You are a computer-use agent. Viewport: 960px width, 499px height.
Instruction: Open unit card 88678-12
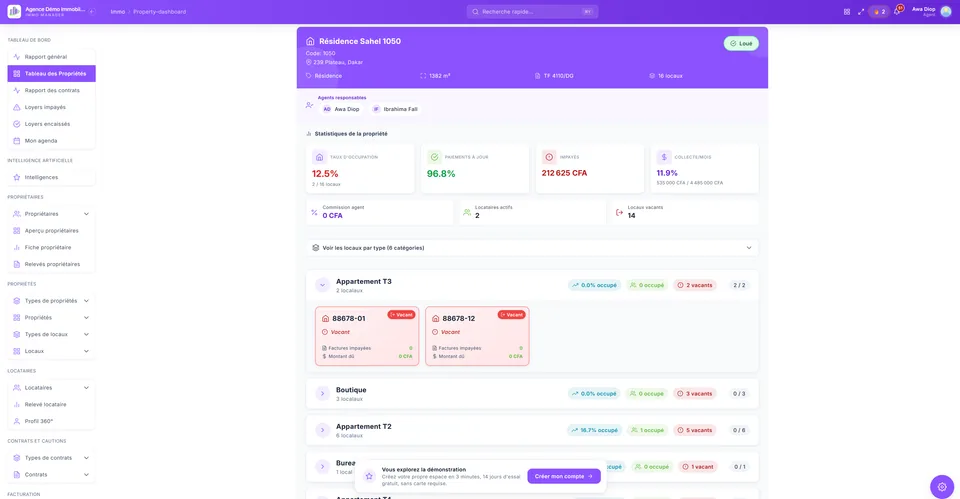477,336
